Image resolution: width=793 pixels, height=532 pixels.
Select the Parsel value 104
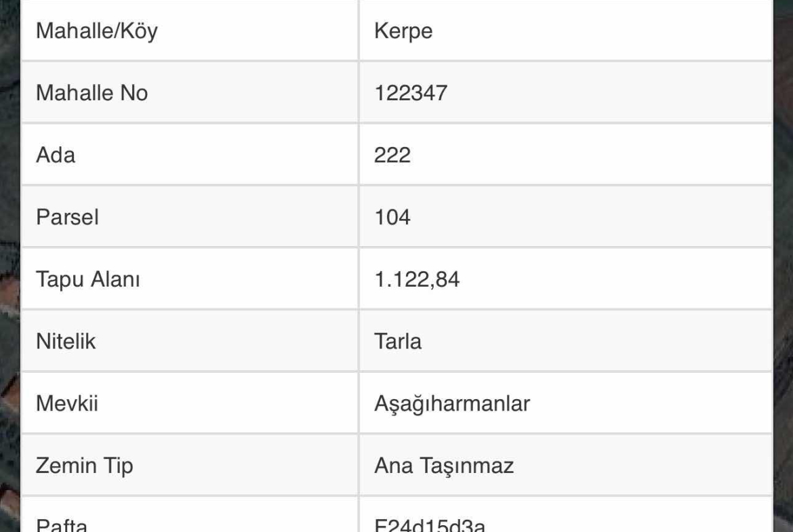tap(392, 218)
